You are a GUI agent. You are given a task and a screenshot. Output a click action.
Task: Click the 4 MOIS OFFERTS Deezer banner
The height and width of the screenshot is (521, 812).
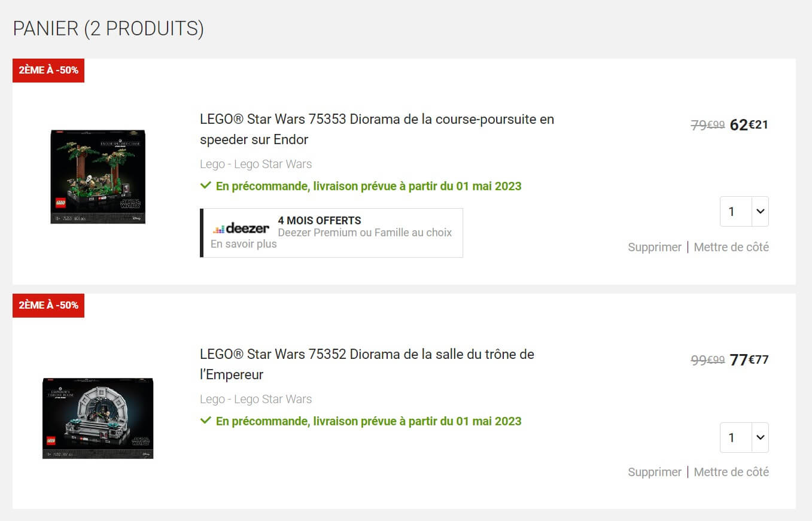(332, 233)
